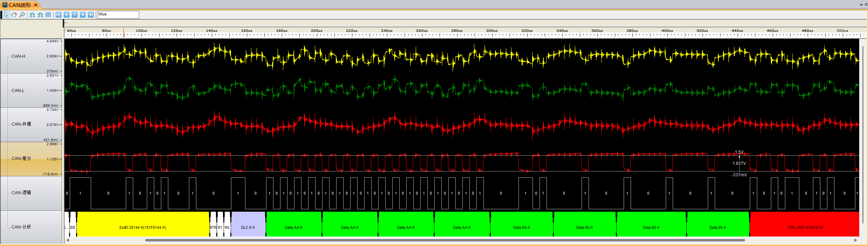Go to next position arrow
Image resolution: width=868 pixels, height=246 pixels.
coord(83,15)
